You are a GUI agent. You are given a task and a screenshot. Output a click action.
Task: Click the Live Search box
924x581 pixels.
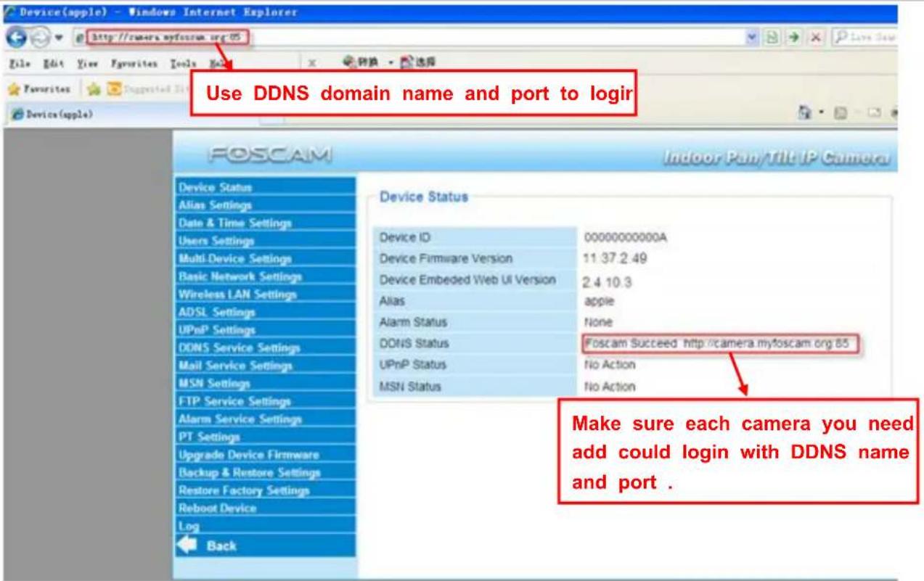coord(864,36)
